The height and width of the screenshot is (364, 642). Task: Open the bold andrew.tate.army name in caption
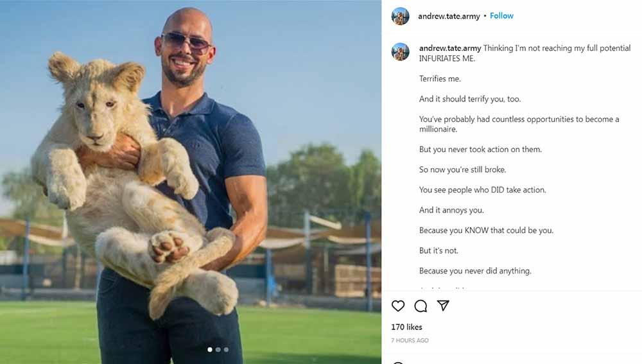pos(450,48)
